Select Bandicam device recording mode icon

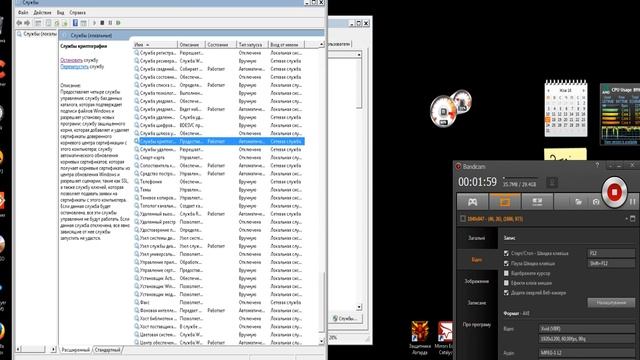coord(537,202)
